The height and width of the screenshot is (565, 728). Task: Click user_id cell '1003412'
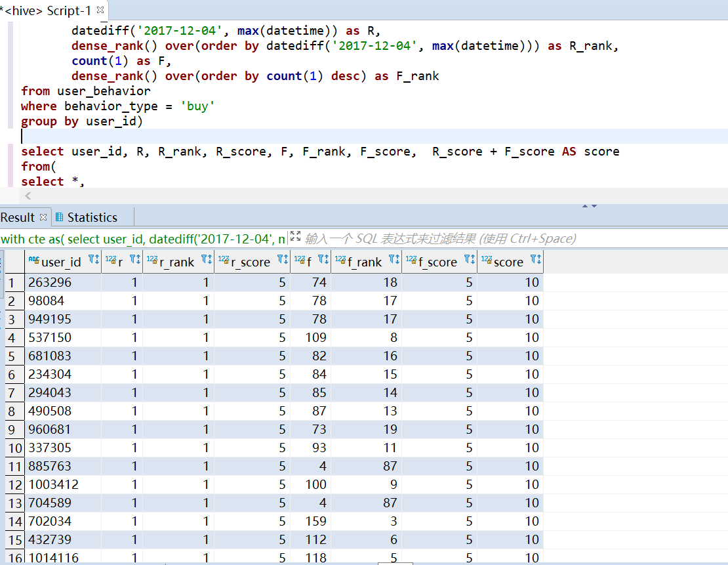63,484
